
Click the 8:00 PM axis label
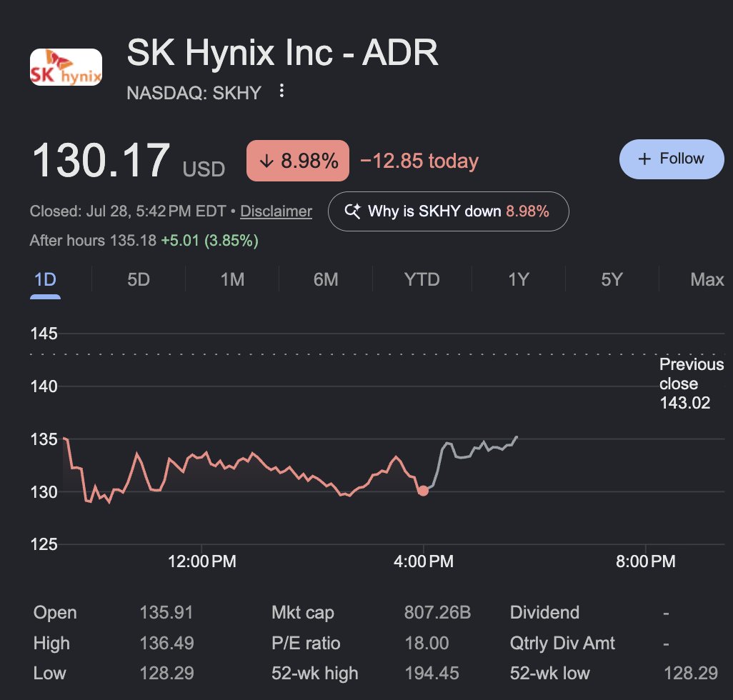tap(646, 561)
